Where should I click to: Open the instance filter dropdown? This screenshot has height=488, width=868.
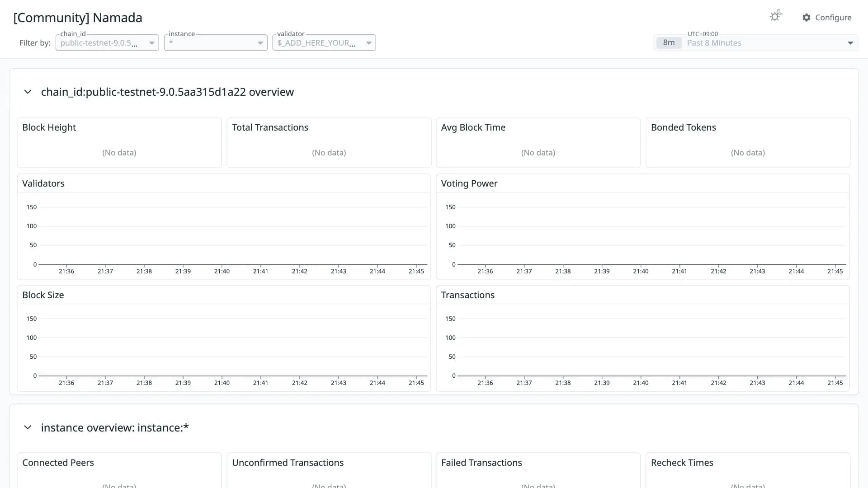(x=216, y=43)
